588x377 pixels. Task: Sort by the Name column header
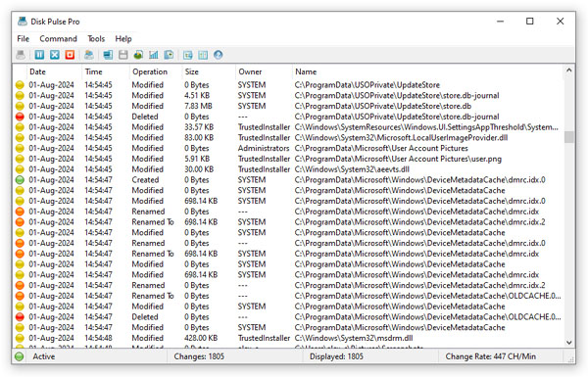[x=427, y=71]
